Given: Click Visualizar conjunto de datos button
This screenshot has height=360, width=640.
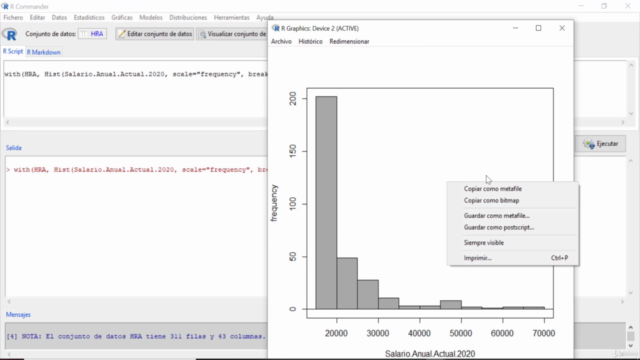Looking at the screenshot, I should tap(232, 34).
